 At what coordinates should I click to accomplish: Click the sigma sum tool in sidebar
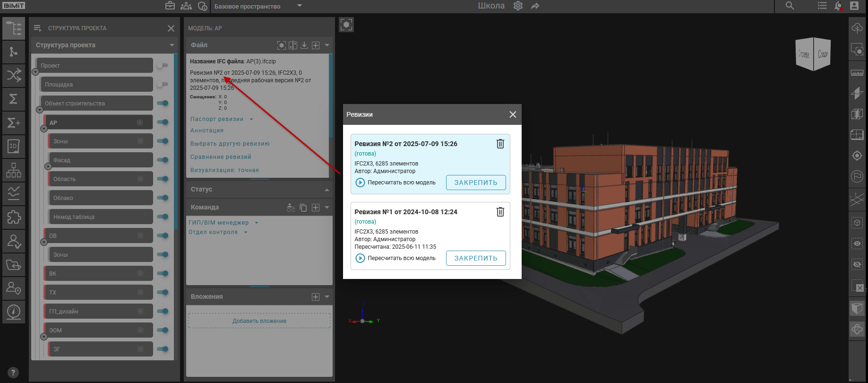[x=14, y=99]
